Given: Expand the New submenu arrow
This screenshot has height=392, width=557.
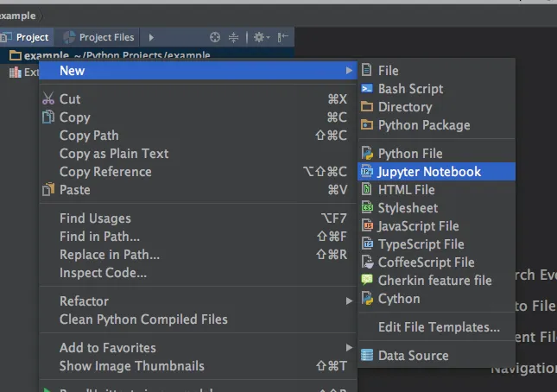Looking at the screenshot, I should (349, 71).
